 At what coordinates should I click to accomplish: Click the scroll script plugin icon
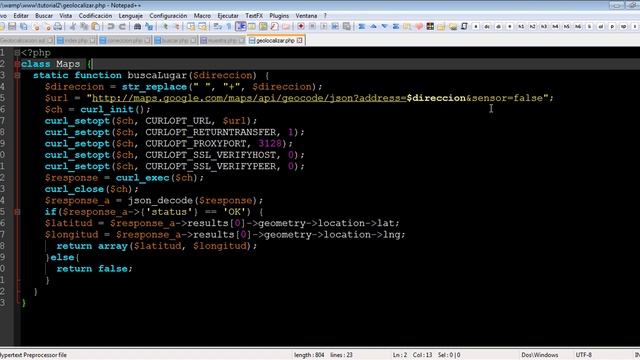pos(464,27)
